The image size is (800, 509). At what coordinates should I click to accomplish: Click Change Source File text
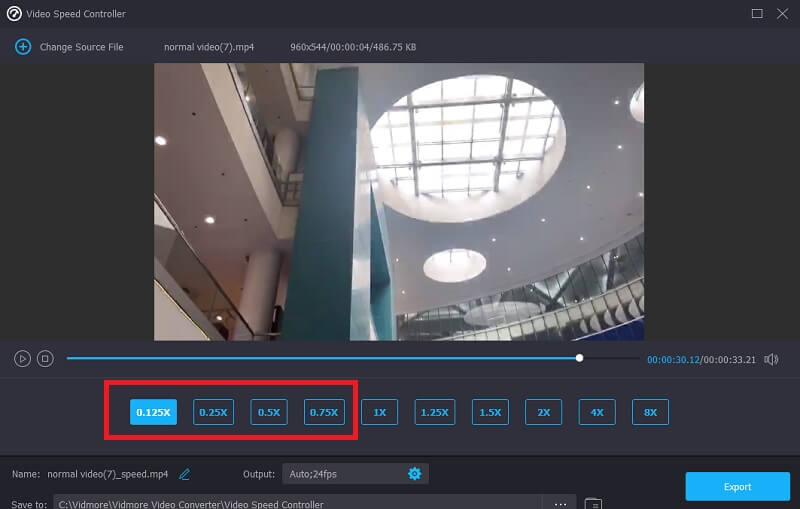(81, 47)
